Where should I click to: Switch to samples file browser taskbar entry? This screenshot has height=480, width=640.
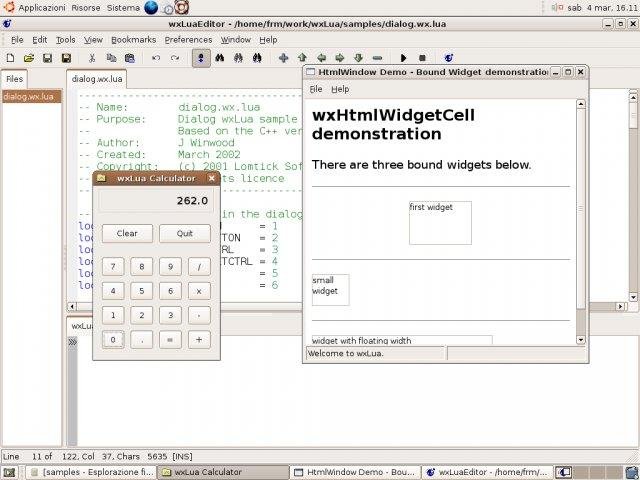tap(92, 472)
